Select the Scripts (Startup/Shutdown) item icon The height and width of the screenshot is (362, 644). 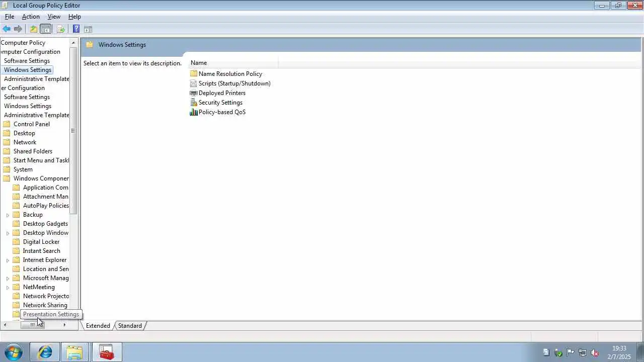[x=194, y=83]
